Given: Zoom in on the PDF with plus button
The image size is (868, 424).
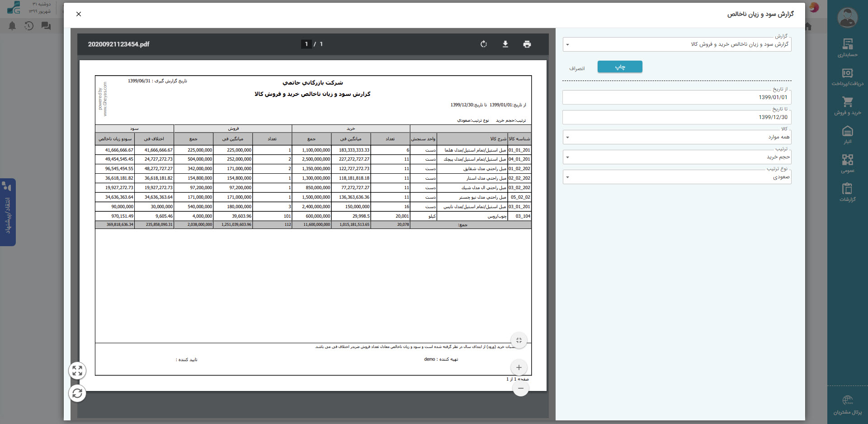Looking at the screenshot, I should point(519,367).
